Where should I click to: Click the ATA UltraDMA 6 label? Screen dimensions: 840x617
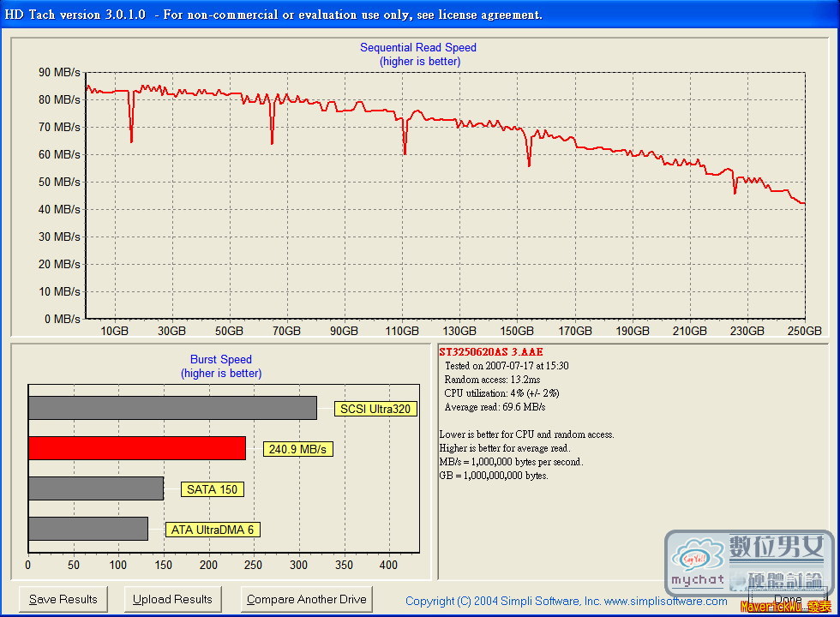pos(213,530)
